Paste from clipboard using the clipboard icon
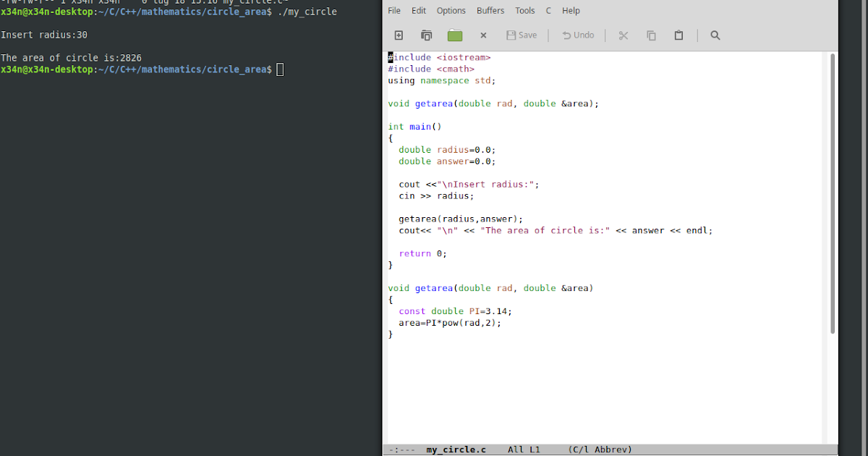868x456 pixels. tap(678, 35)
